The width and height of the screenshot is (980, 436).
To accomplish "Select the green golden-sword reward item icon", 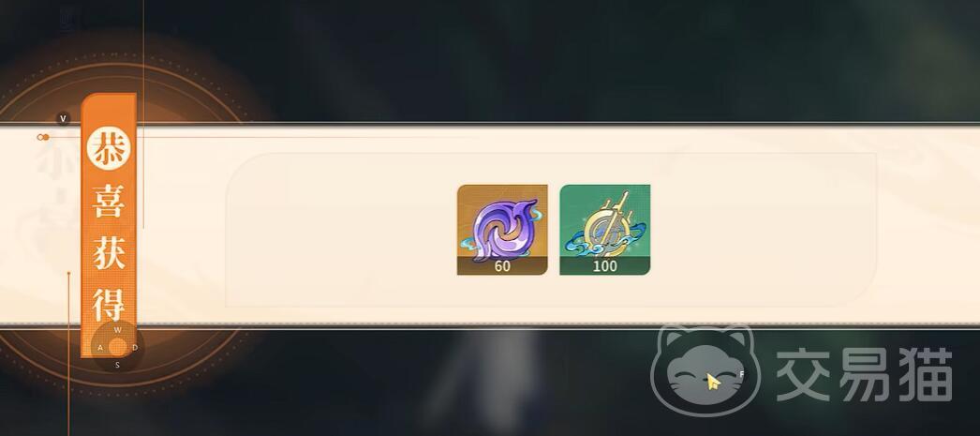I will tap(605, 230).
